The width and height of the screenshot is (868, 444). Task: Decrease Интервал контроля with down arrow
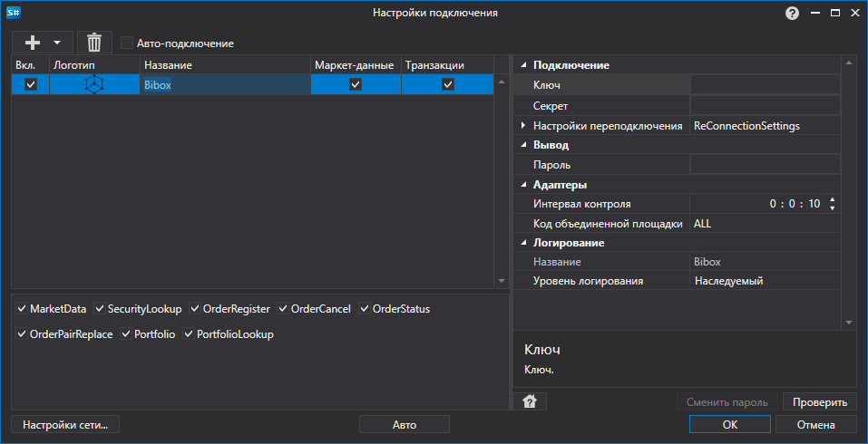(832, 208)
